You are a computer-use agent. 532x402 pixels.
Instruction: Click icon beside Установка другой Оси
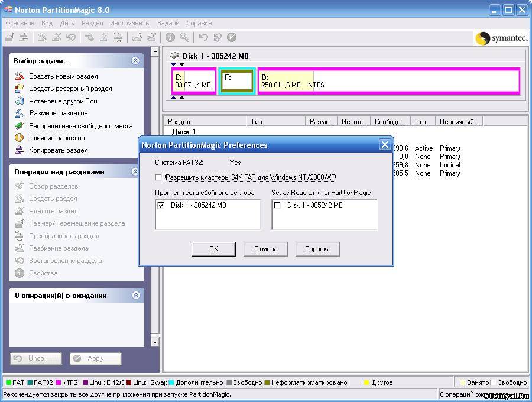20,100
